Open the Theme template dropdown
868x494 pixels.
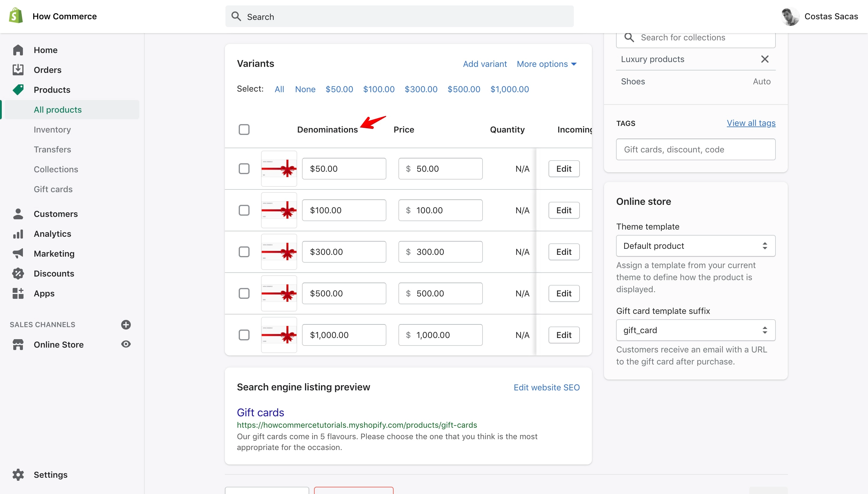coord(696,245)
